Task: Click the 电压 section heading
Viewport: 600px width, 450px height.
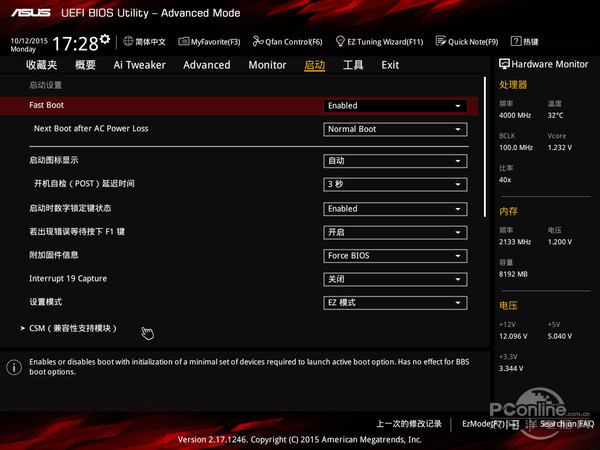Action: [x=508, y=305]
